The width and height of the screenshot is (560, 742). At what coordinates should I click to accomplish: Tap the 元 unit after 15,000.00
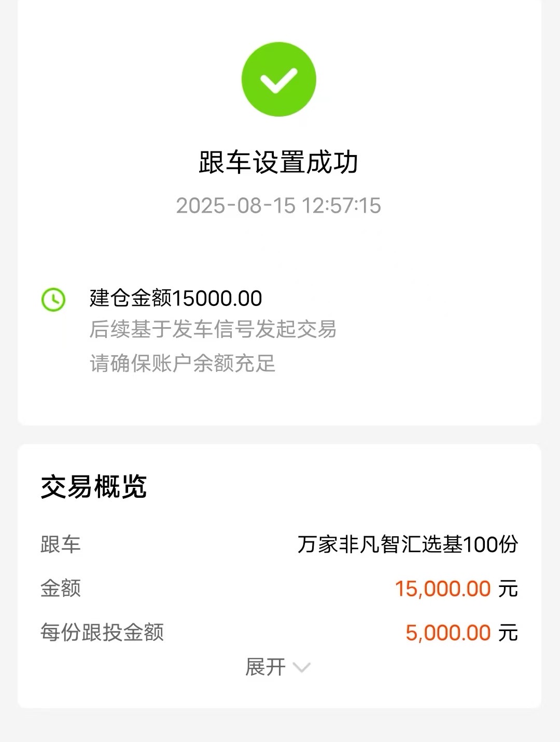pyautogui.click(x=508, y=590)
